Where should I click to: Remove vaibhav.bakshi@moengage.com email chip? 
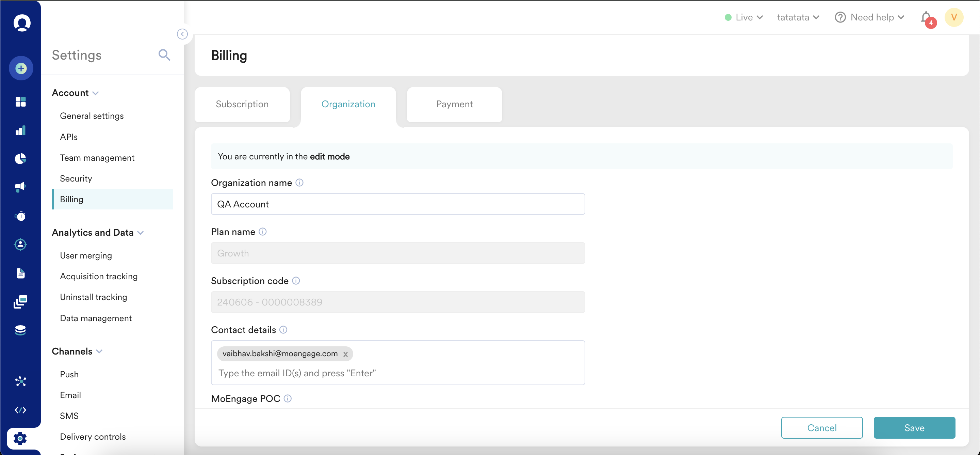click(345, 354)
